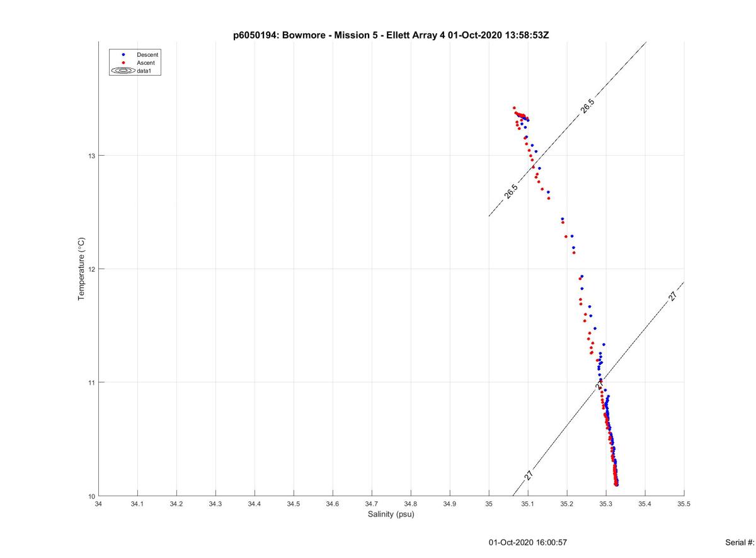Click the x-axis tick label '34.9'
The image size is (756, 558).
450,504
